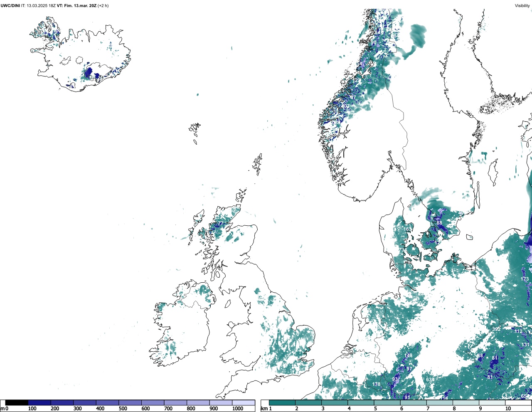Image resolution: width=532 pixels, height=412 pixels.
Task: Click the '131' visibility value on map
Action: pos(526,345)
